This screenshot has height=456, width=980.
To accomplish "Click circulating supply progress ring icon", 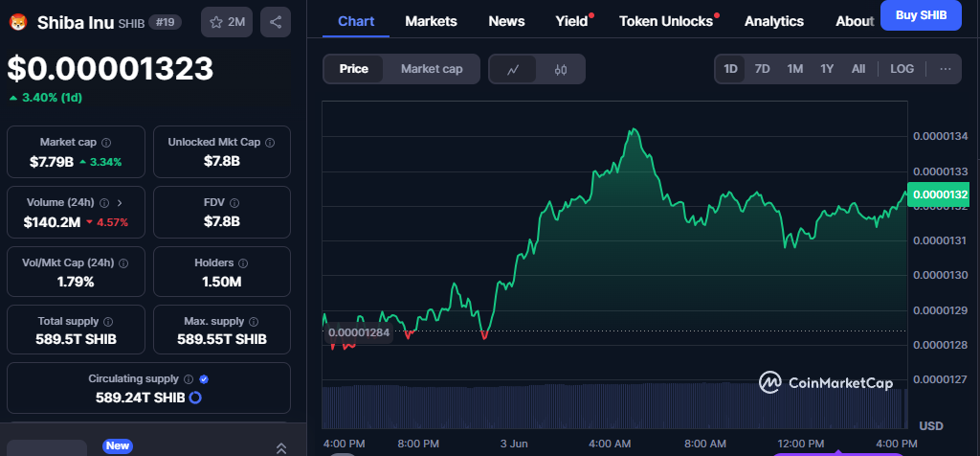I will (x=195, y=398).
